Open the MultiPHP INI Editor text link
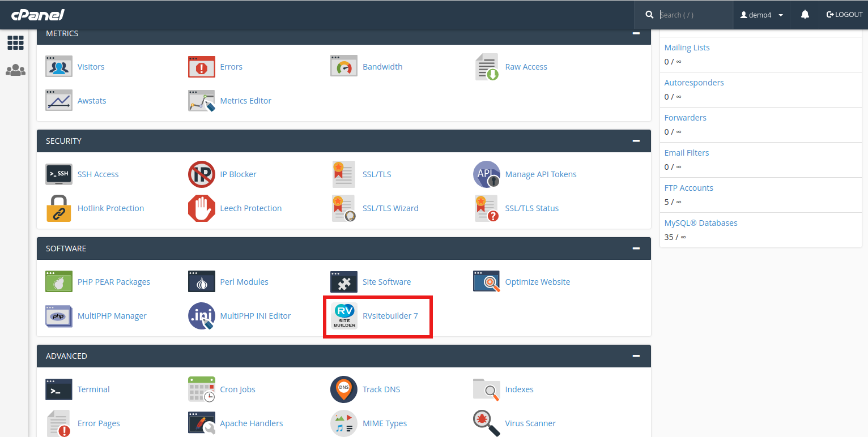868x437 pixels. pos(256,316)
